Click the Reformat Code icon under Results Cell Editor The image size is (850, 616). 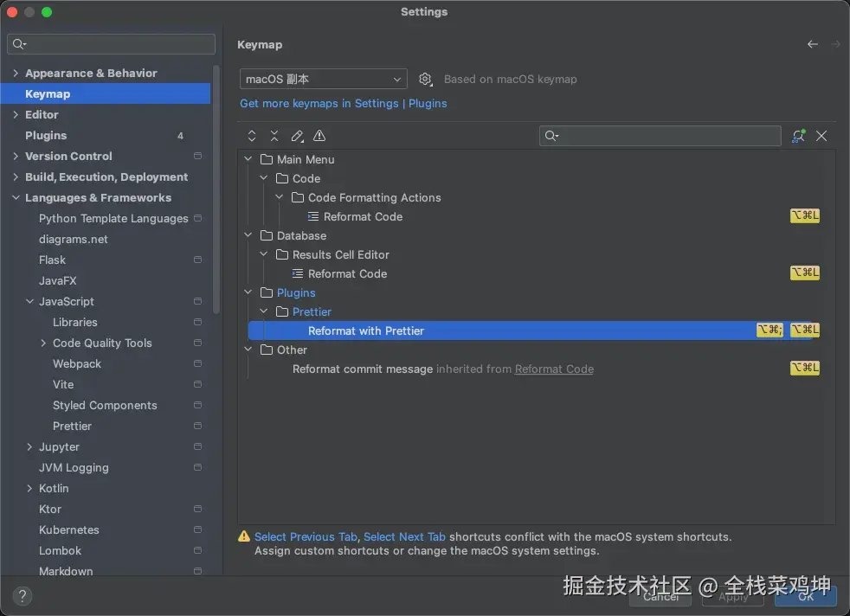pos(298,273)
